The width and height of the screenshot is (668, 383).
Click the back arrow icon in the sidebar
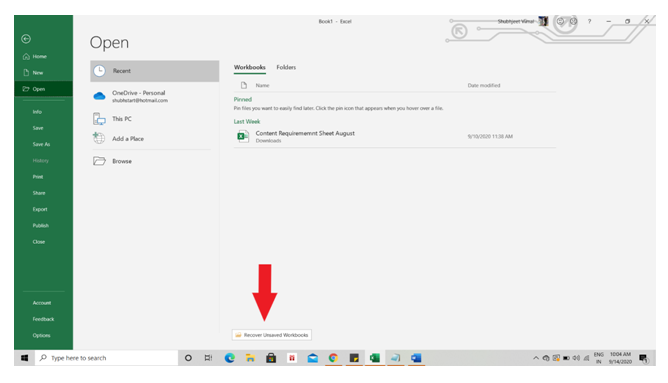pos(26,39)
